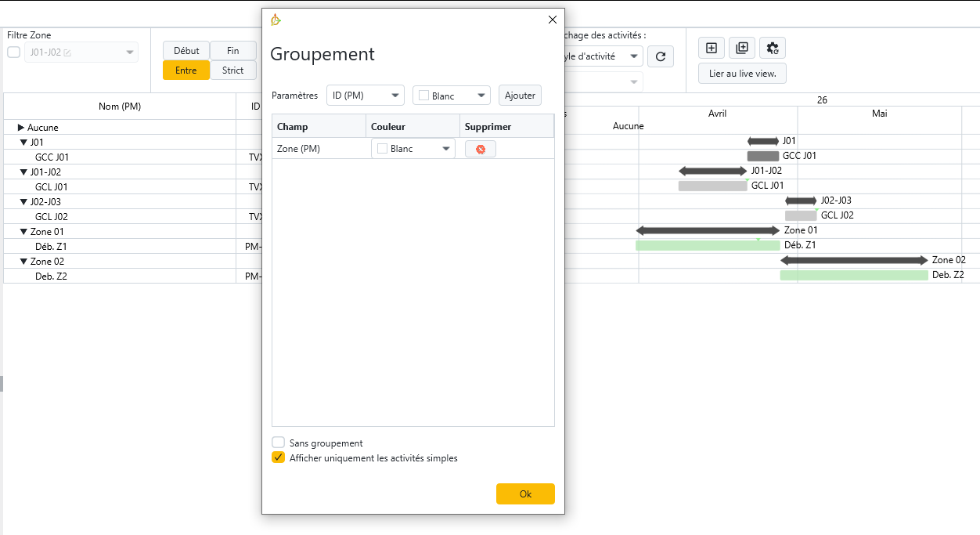Image resolution: width=980 pixels, height=535 pixels.
Task: Click the app logo in dialog title bar
Action: point(276,20)
